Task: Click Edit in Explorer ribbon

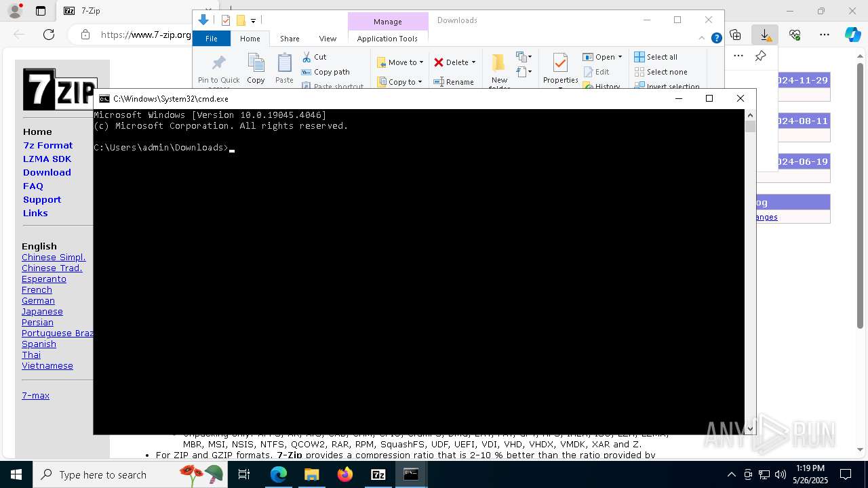Action: pyautogui.click(x=597, y=72)
